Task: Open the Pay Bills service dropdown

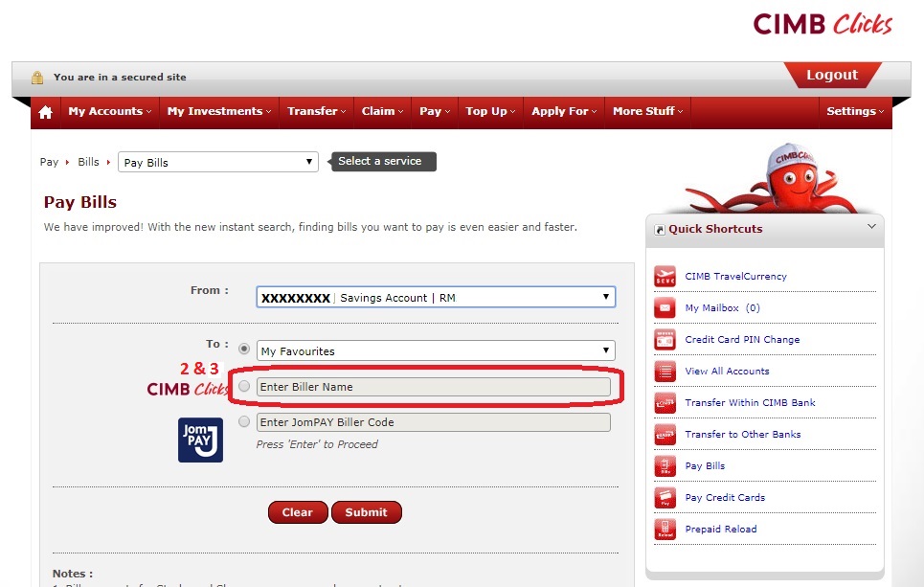Action: pyautogui.click(x=218, y=162)
